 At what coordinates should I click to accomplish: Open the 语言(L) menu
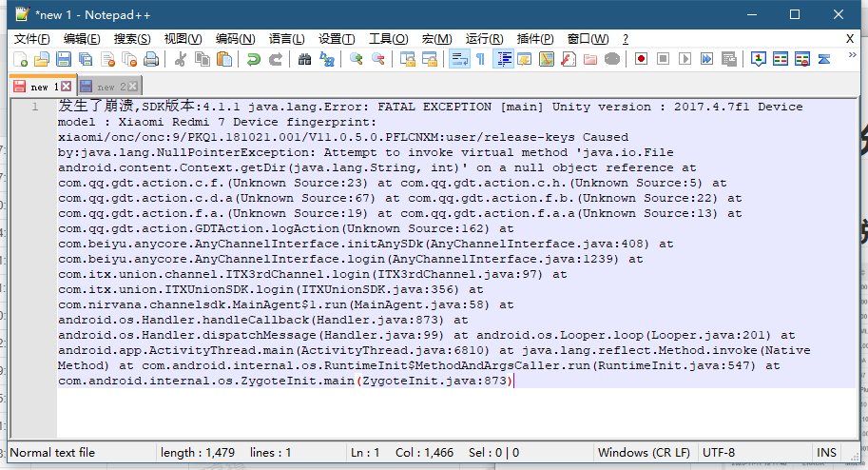point(287,39)
